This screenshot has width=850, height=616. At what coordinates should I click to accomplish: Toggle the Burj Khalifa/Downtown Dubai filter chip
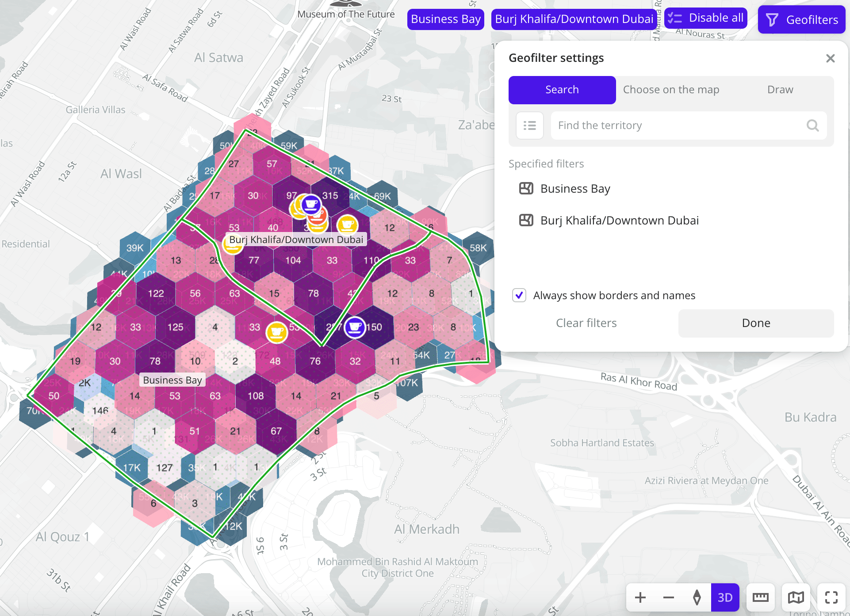(x=574, y=19)
